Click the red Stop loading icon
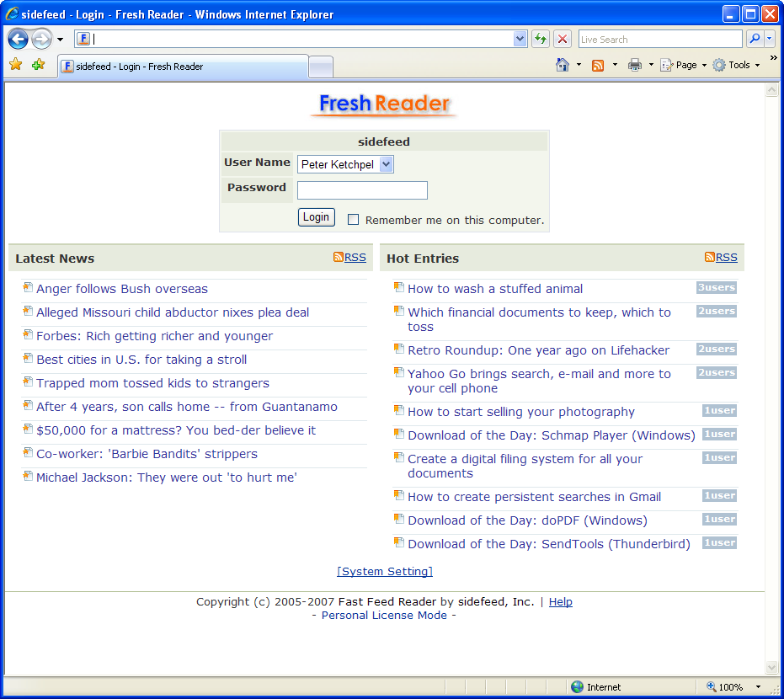 [563, 39]
